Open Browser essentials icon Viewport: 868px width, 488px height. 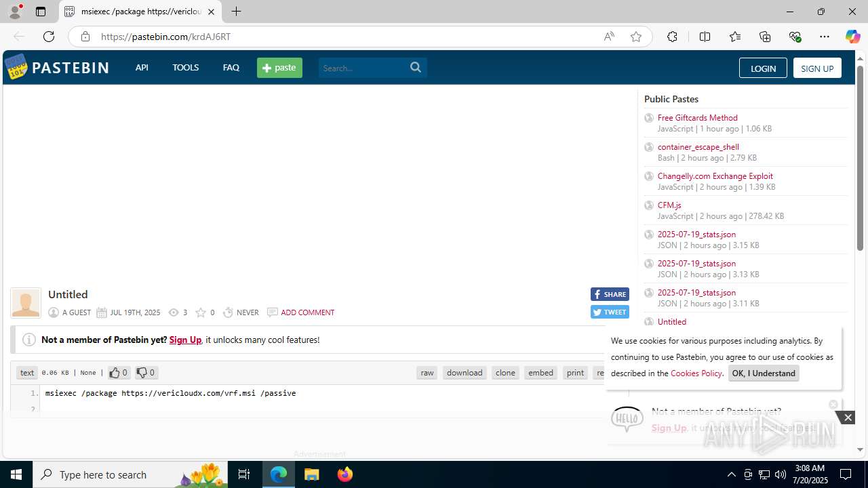pyautogui.click(x=795, y=37)
